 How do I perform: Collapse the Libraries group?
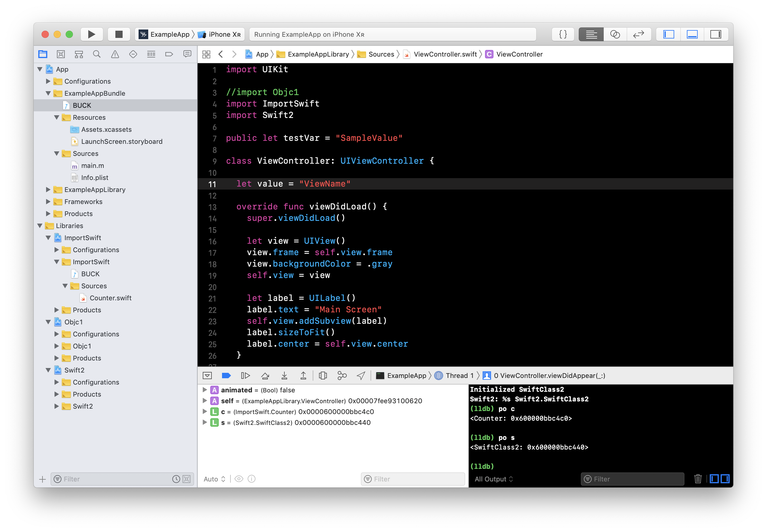[x=40, y=226]
